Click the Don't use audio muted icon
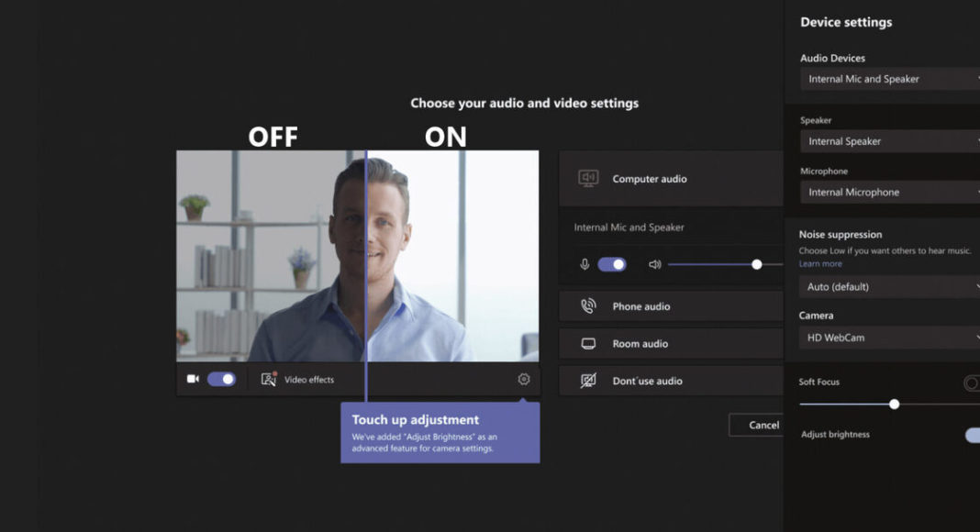The width and height of the screenshot is (980, 532). coord(588,381)
